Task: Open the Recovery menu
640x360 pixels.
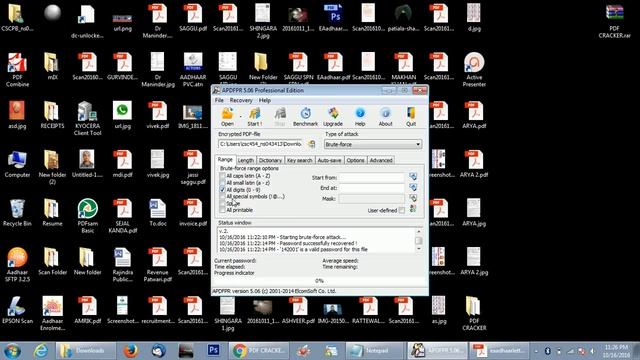Action: 241,100
